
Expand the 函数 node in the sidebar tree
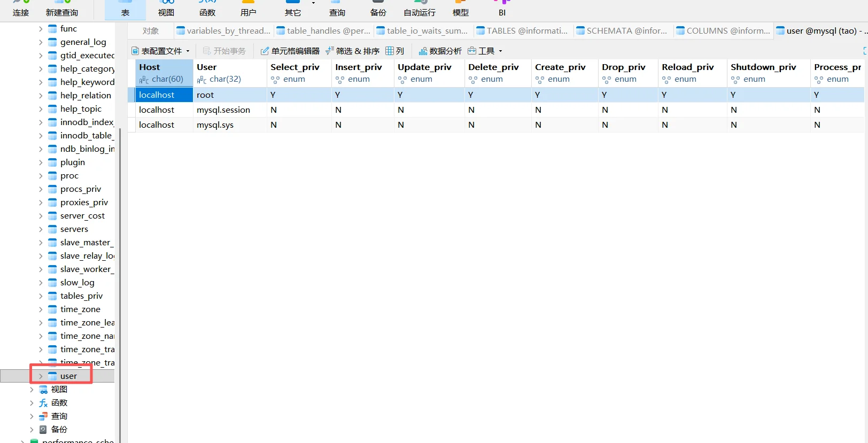pos(32,403)
